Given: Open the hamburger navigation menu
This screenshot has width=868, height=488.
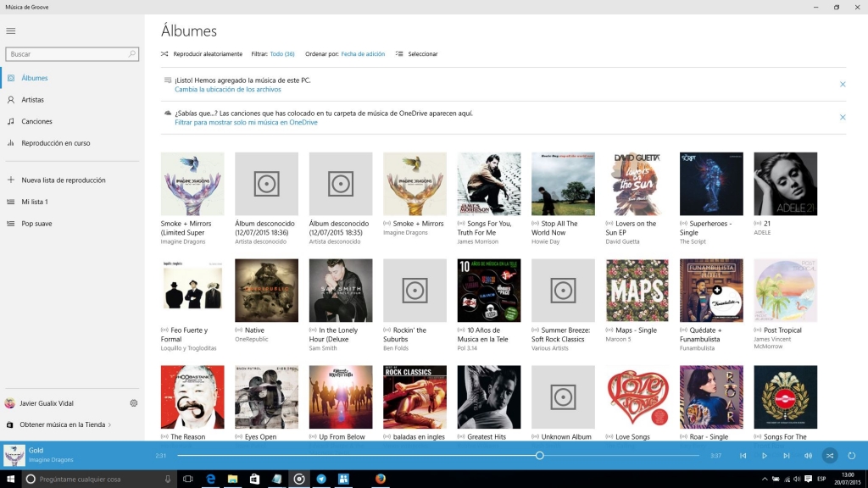Looking at the screenshot, I should 11,31.
